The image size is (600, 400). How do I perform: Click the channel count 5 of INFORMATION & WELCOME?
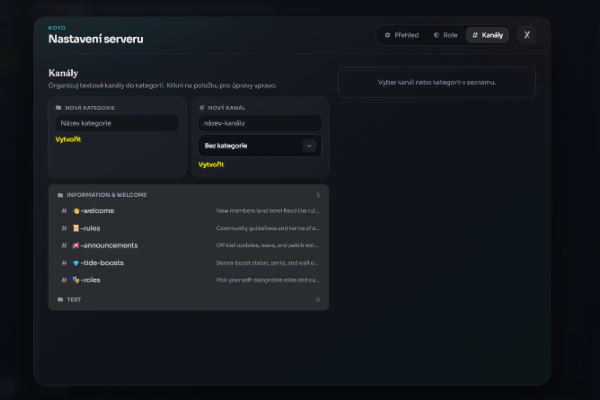tap(318, 195)
